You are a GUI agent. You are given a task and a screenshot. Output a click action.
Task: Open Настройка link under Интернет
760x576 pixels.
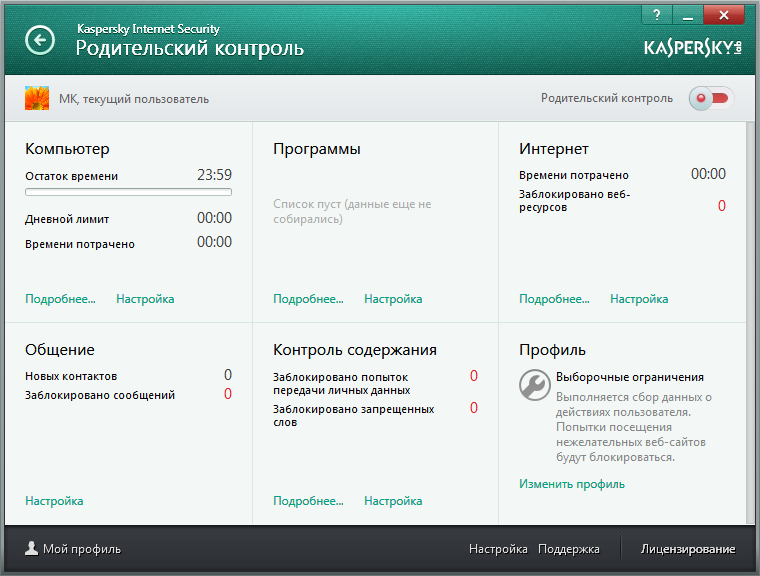tap(639, 299)
